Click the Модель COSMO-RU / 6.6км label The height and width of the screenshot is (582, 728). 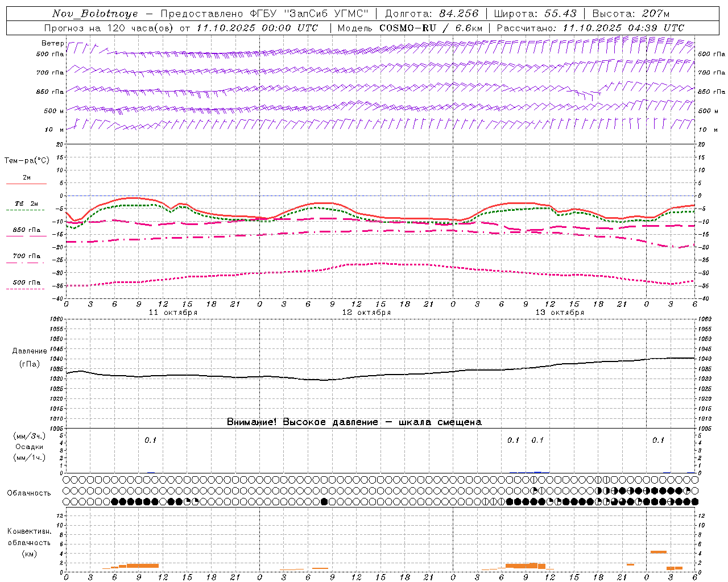pyautogui.click(x=410, y=28)
